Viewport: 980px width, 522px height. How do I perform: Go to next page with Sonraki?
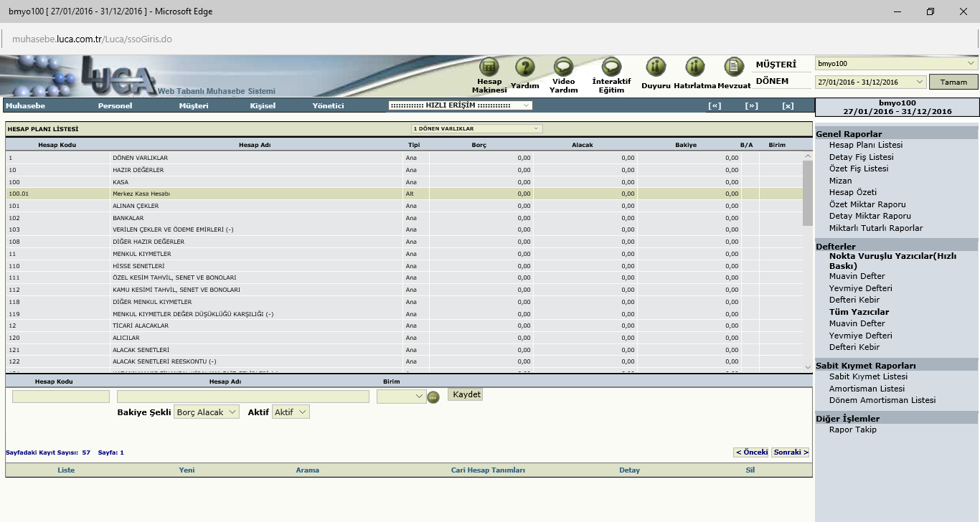point(791,452)
